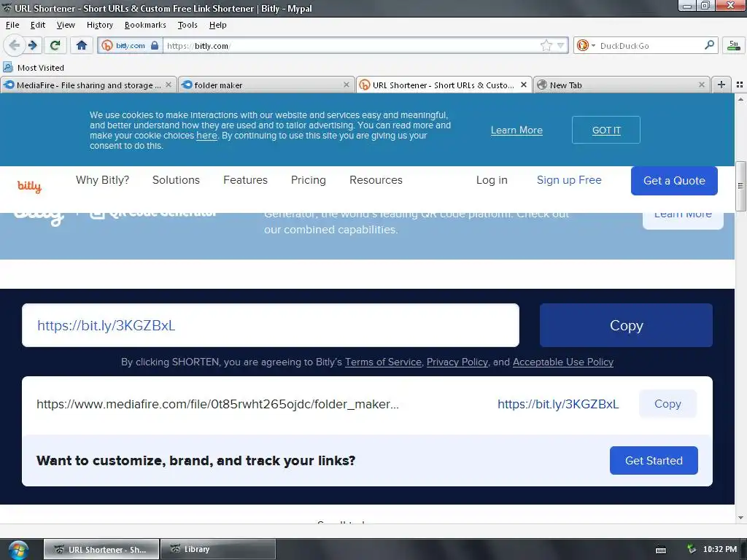Open a new tab with the plus button

(721, 85)
